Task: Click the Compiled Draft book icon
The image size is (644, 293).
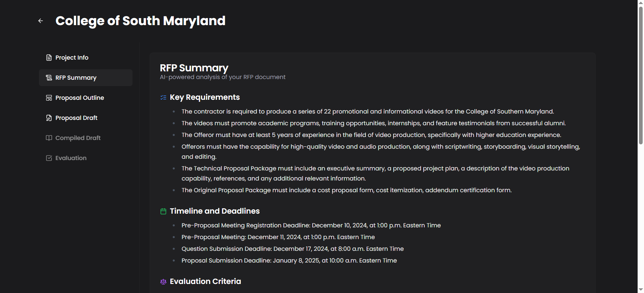Action: tap(49, 138)
